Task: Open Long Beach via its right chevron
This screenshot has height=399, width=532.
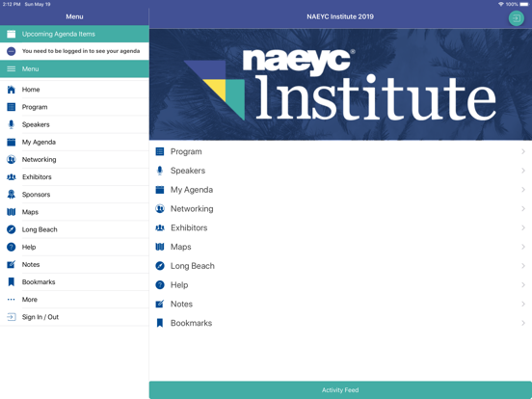Action: pos(523,266)
